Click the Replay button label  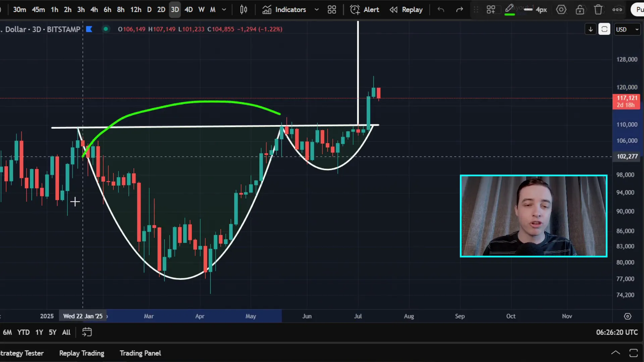coord(412,10)
